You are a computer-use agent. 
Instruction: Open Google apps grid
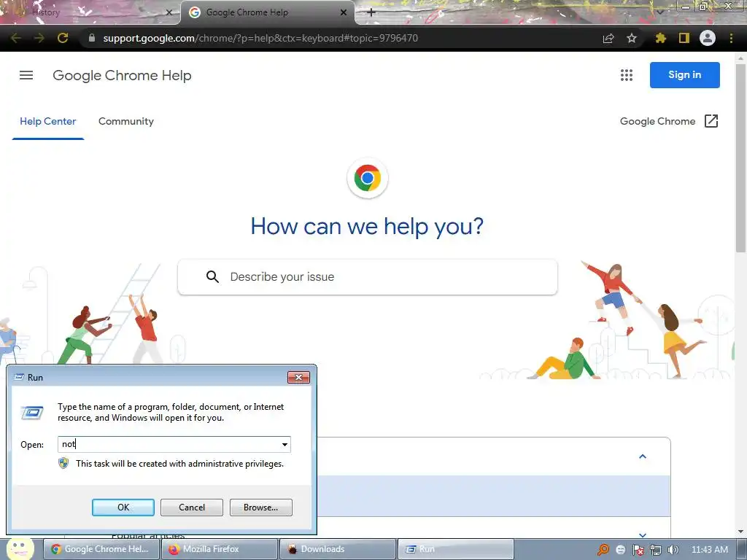point(627,75)
